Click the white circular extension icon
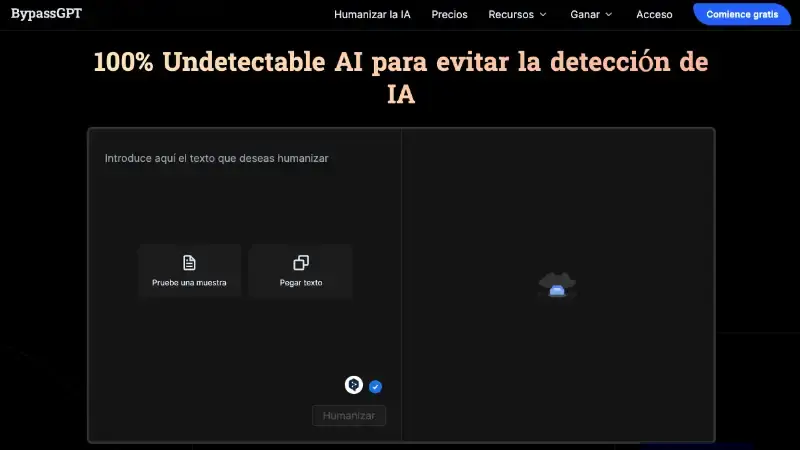Image resolution: width=800 pixels, height=450 pixels. point(354,385)
